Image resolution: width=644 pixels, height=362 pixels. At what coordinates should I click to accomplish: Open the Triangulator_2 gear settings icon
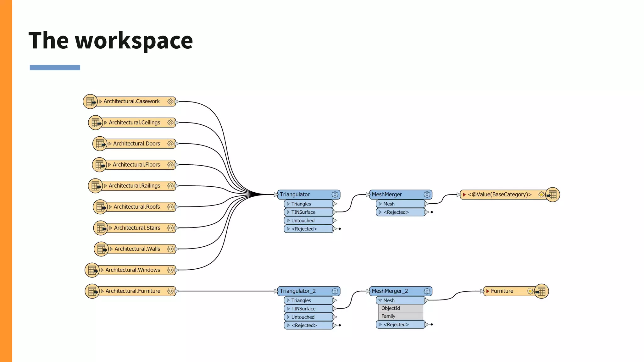coord(335,291)
